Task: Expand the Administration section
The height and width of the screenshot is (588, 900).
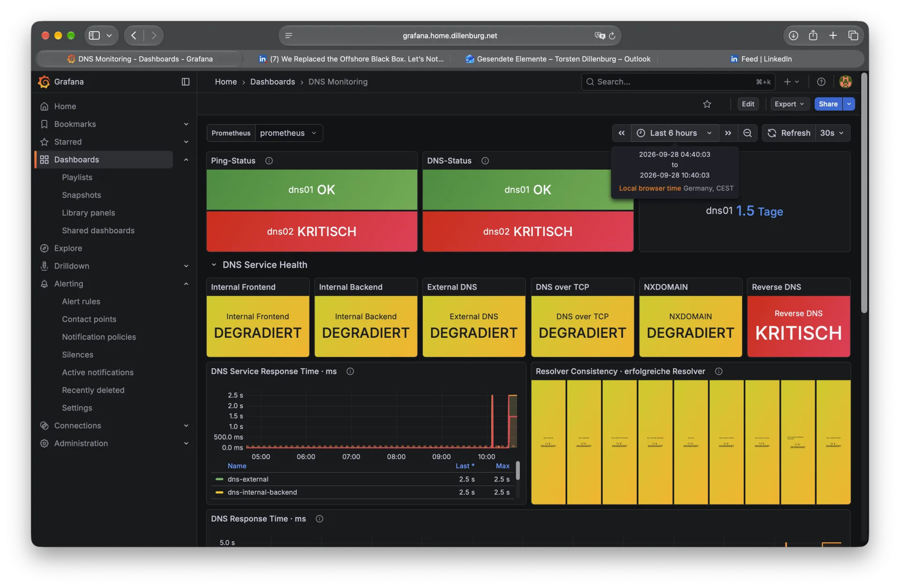Action: 186,443
